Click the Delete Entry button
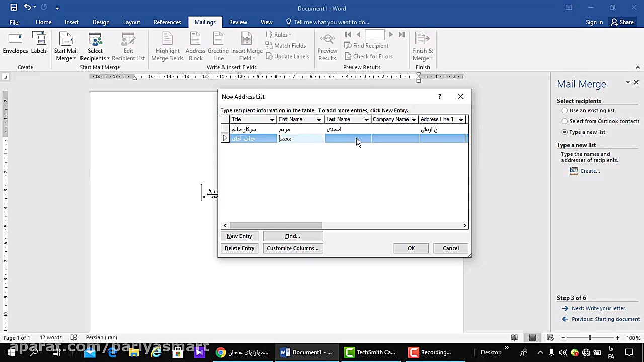Viewport: 644px width, 362px height. click(x=239, y=248)
